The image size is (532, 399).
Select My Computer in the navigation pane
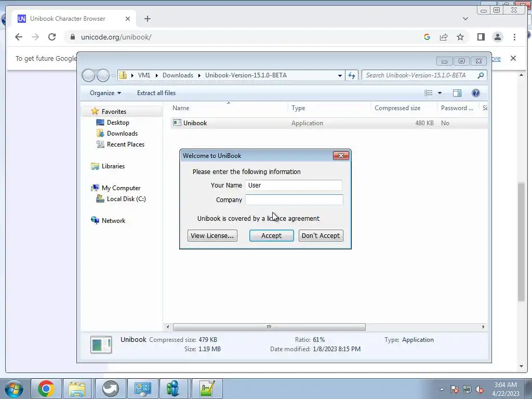pos(121,188)
